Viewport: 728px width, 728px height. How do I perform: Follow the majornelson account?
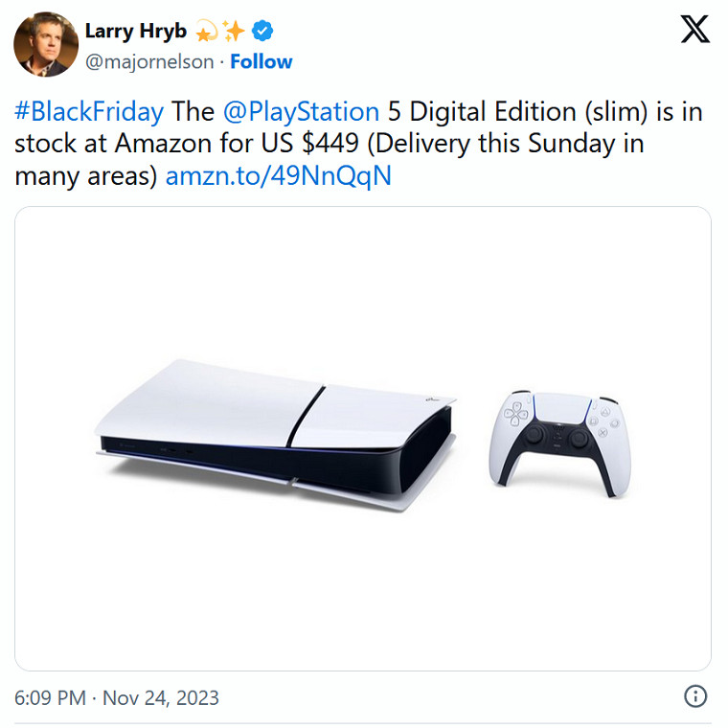261,61
